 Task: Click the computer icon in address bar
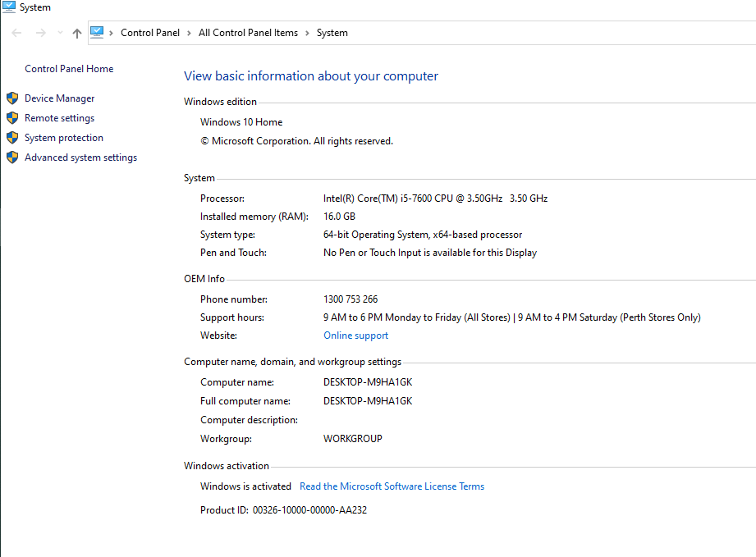(x=97, y=32)
